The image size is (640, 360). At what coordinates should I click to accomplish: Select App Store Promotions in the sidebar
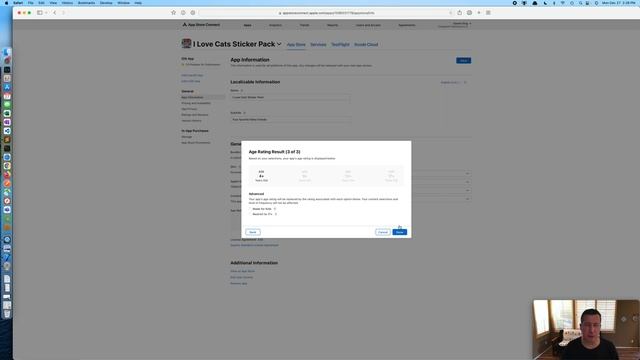[196, 143]
